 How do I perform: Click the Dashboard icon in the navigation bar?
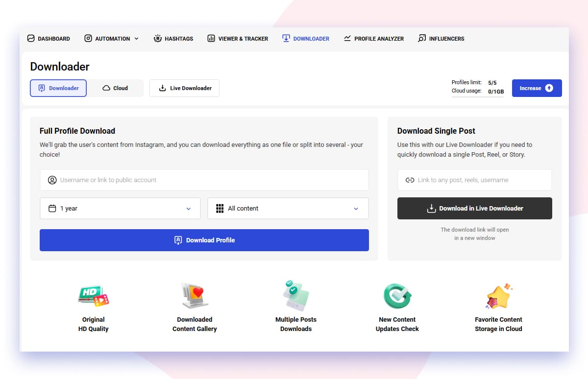click(30, 38)
